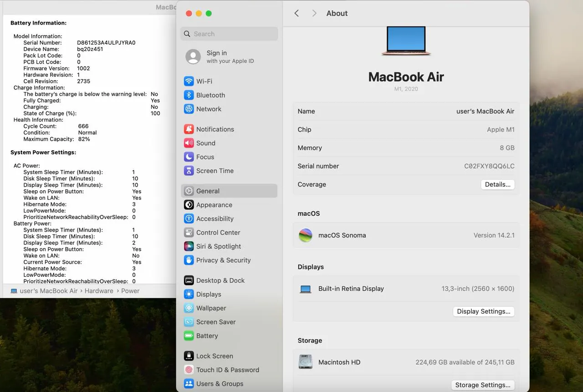Select Hardware in System Information path bar

coord(99,291)
